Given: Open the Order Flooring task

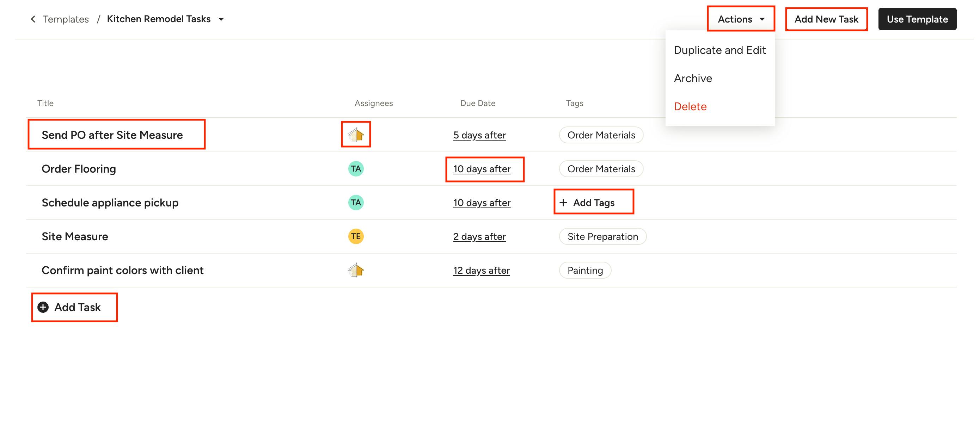Looking at the screenshot, I should pyautogui.click(x=79, y=169).
